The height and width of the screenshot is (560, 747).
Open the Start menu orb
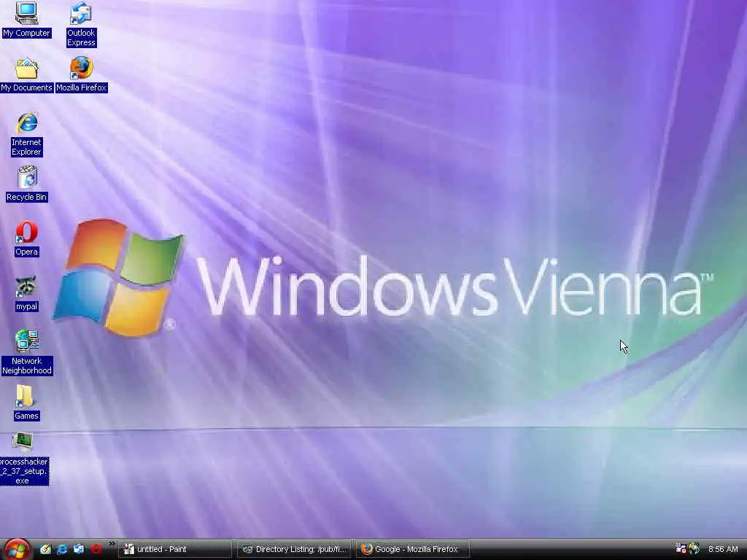click(x=17, y=549)
